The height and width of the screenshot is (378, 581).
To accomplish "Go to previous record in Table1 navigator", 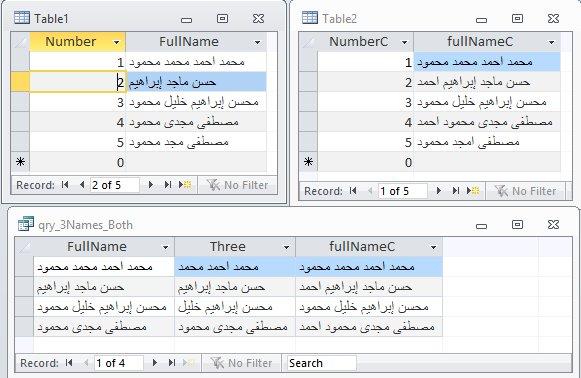I will [x=82, y=185].
